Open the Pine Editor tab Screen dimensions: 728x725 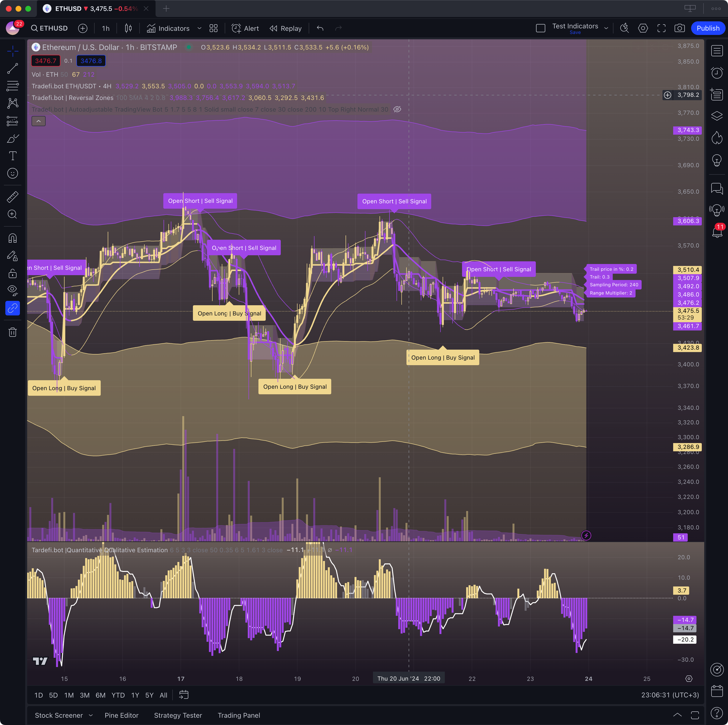[121, 715]
